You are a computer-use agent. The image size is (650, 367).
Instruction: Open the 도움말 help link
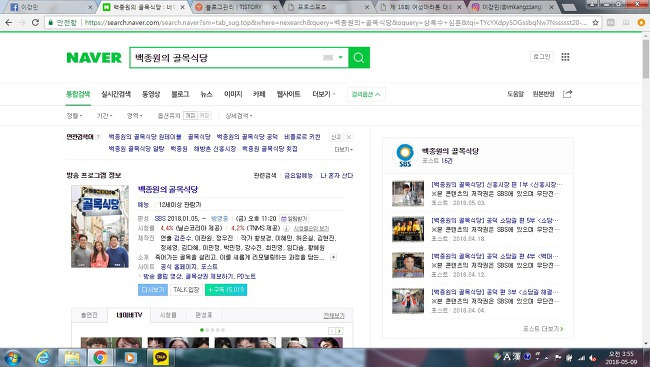pyautogui.click(x=516, y=94)
